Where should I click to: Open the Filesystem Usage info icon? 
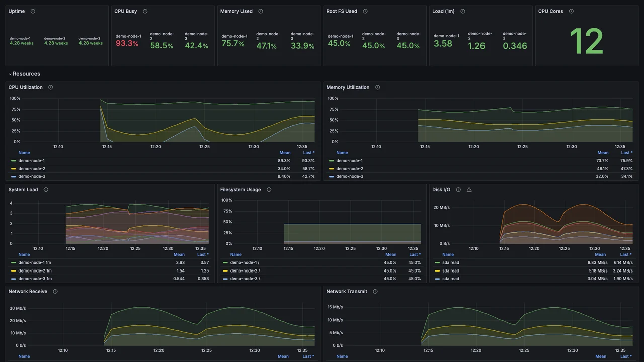click(x=269, y=190)
